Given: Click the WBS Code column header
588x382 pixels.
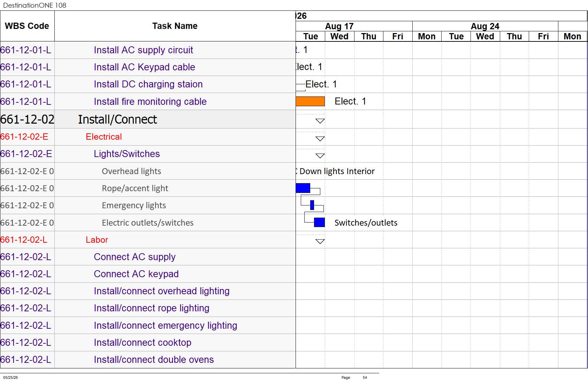Looking at the screenshot, I should tap(27, 26).
